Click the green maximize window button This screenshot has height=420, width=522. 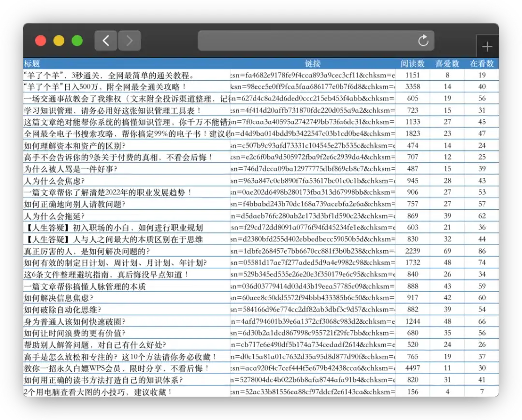click(x=77, y=41)
